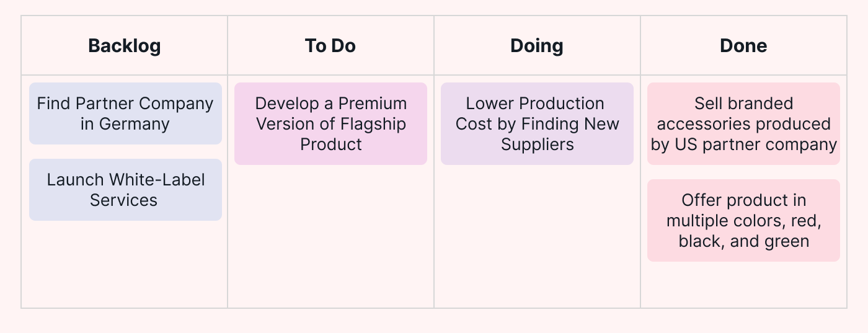Viewport: 868px width, 333px height.
Task: Open the Sell branded accessories card
Action: [743, 123]
